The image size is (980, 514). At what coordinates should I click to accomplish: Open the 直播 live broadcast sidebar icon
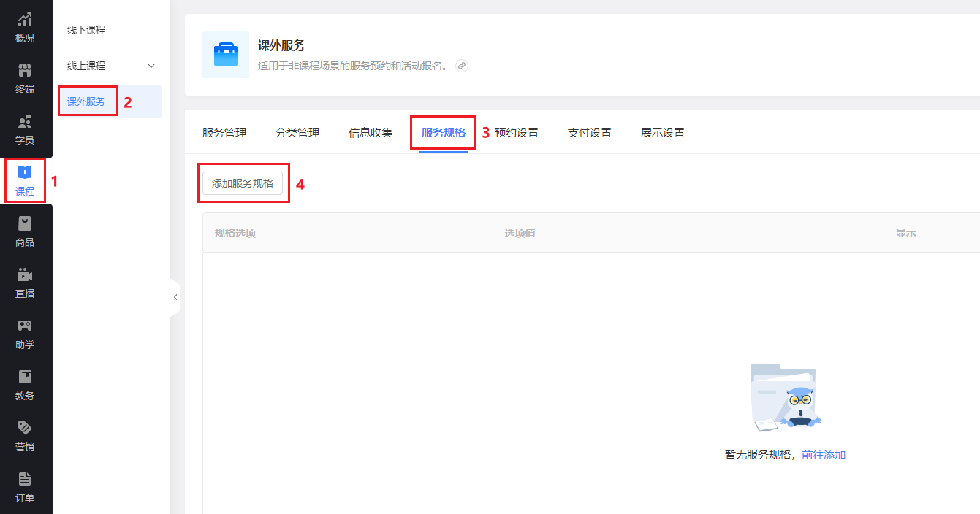tap(25, 283)
